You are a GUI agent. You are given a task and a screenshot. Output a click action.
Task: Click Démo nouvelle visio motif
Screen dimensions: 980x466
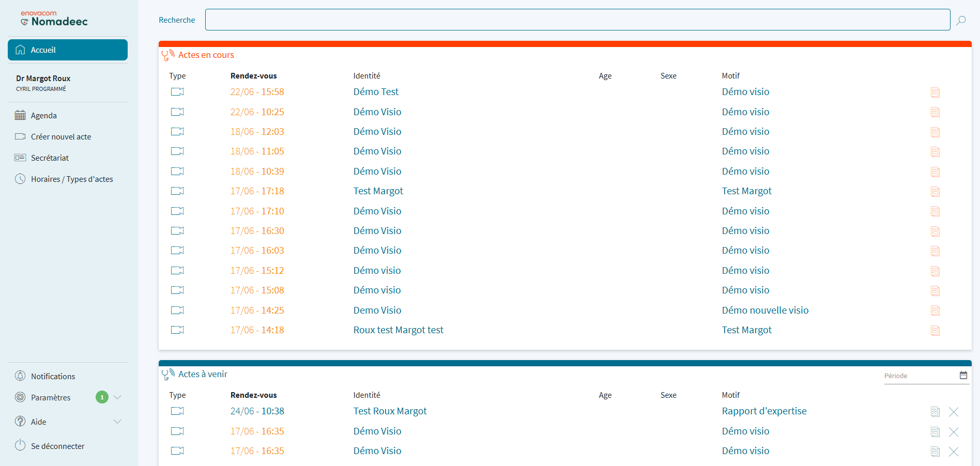click(765, 310)
